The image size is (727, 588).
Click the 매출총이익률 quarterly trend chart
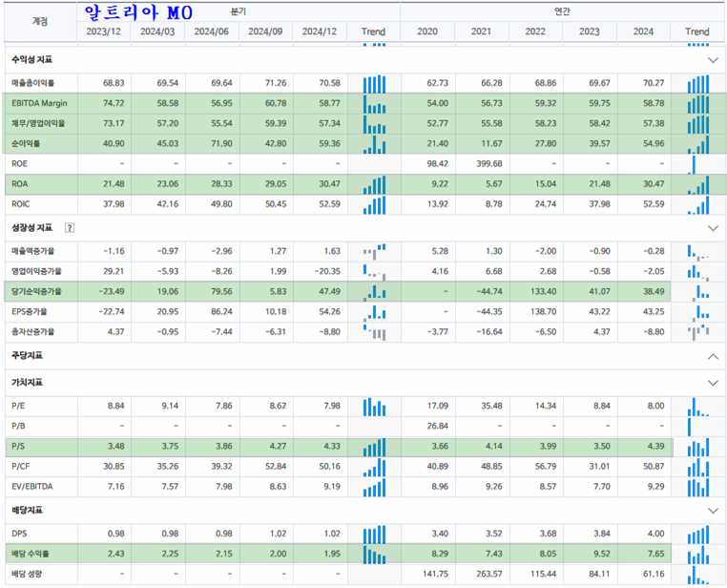point(374,83)
